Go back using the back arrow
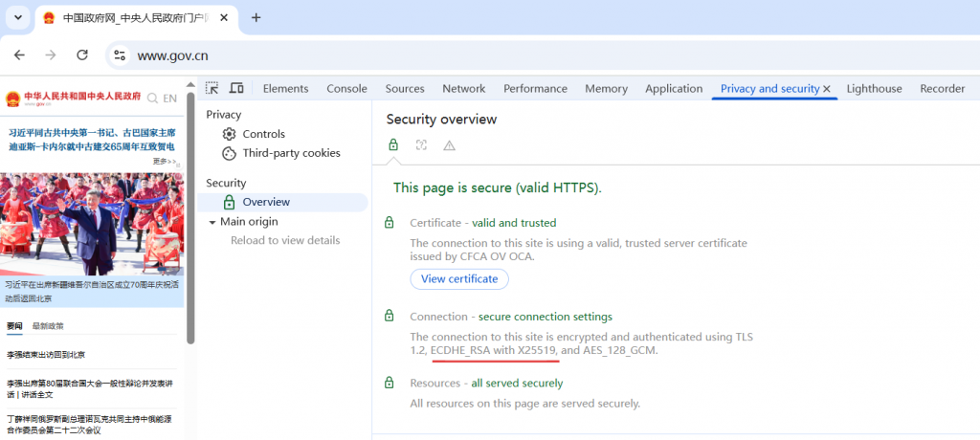 click(x=19, y=55)
